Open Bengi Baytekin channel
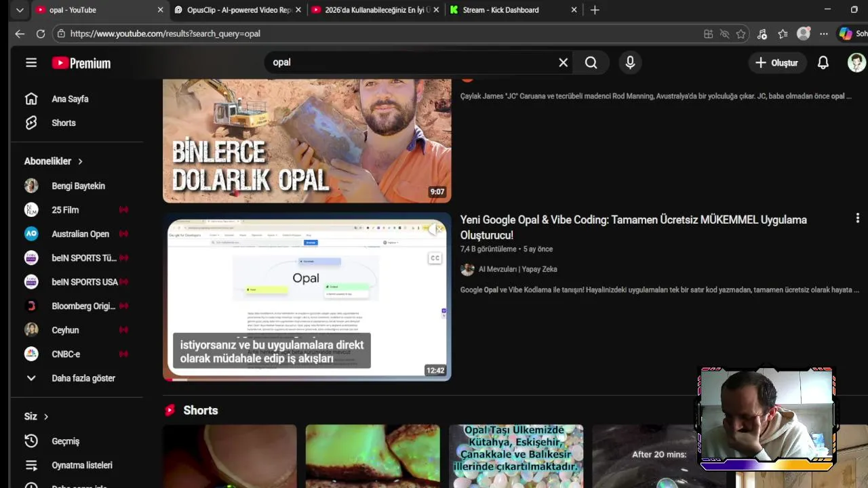Image resolution: width=868 pixels, height=488 pixels. tap(77, 186)
